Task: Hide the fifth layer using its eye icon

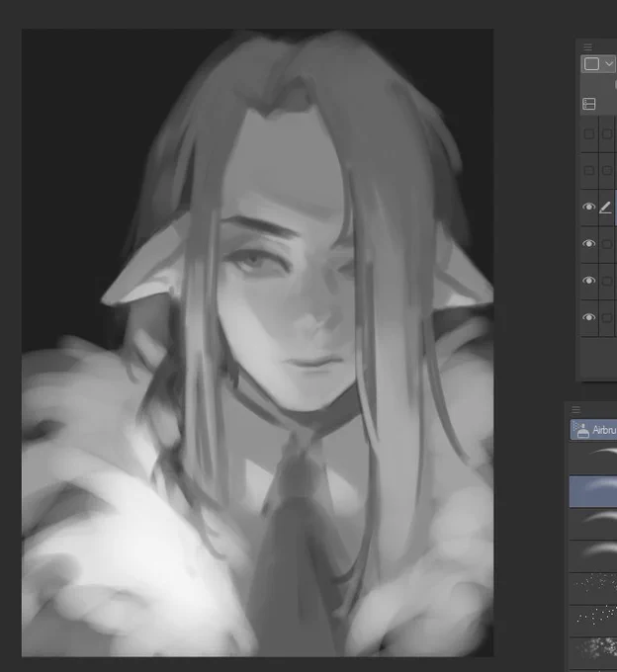Action: click(x=589, y=281)
